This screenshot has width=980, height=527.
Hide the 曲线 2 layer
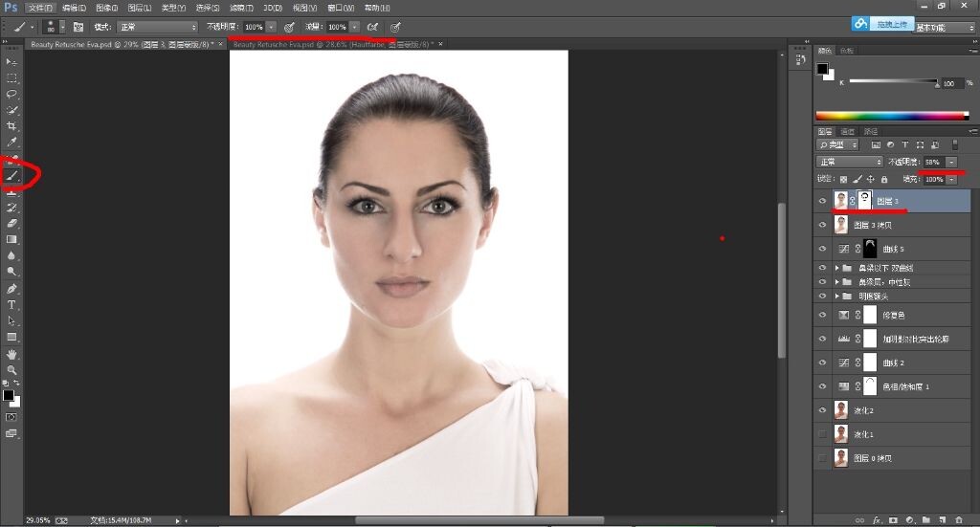822,362
